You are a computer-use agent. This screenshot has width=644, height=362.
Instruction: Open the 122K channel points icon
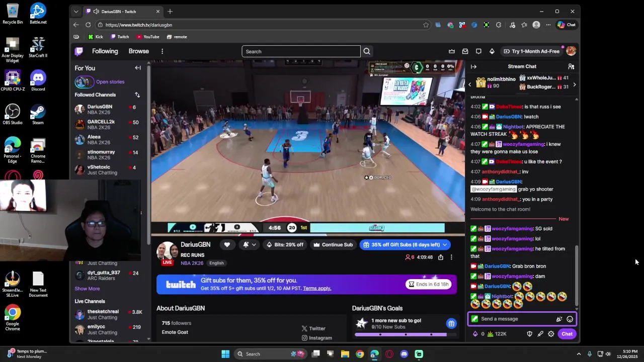(491, 334)
